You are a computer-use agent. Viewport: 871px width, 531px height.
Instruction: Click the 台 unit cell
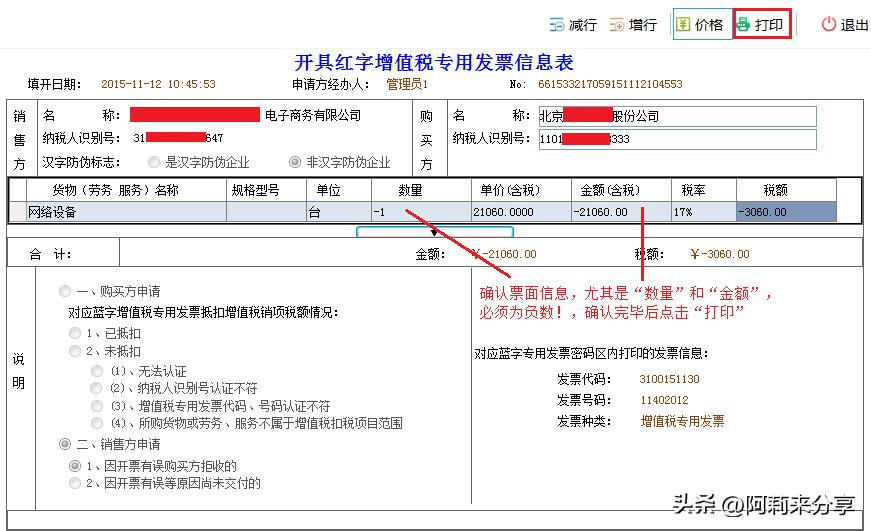339,212
